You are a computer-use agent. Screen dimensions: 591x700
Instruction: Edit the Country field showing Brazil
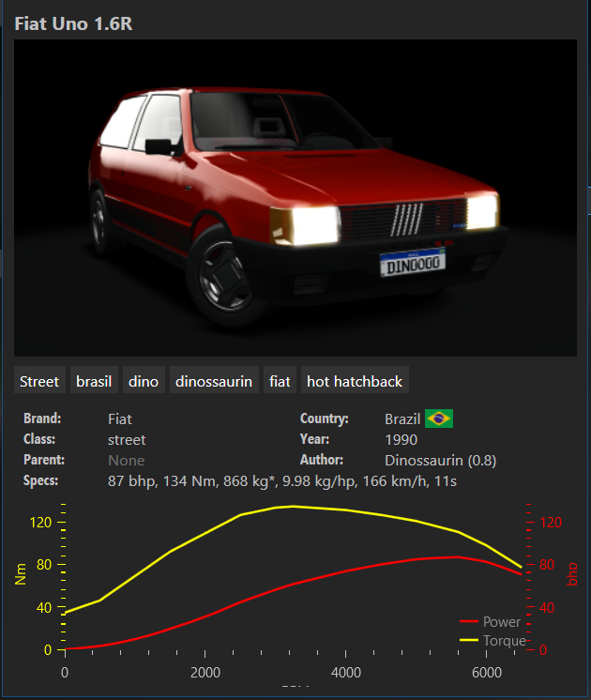point(402,419)
